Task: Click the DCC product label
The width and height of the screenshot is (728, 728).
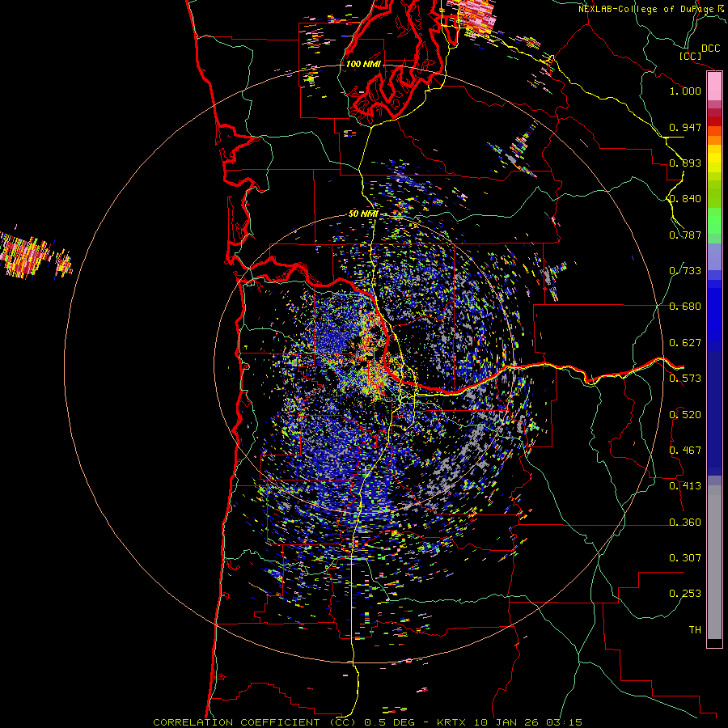Action: pos(710,49)
